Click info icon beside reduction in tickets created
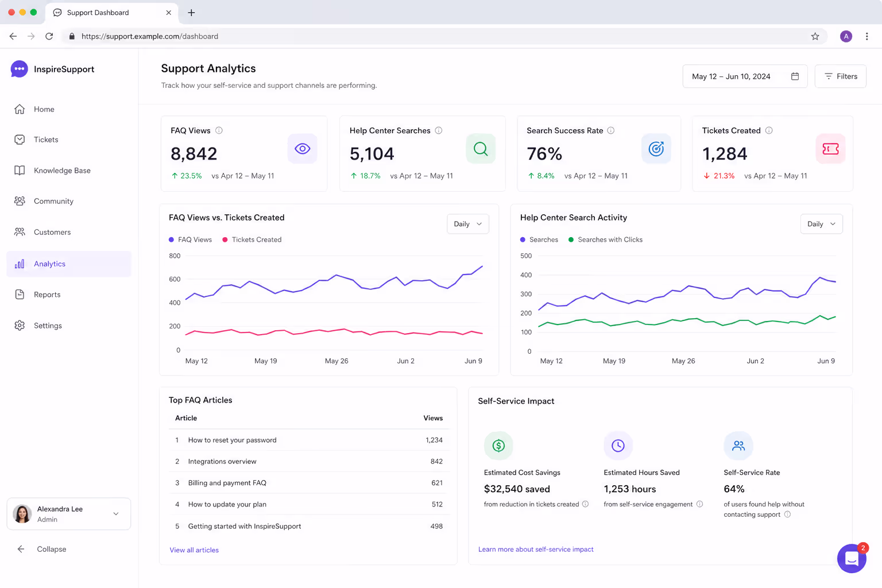The width and height of the screenshot is (882, 588). coord(586,504)
